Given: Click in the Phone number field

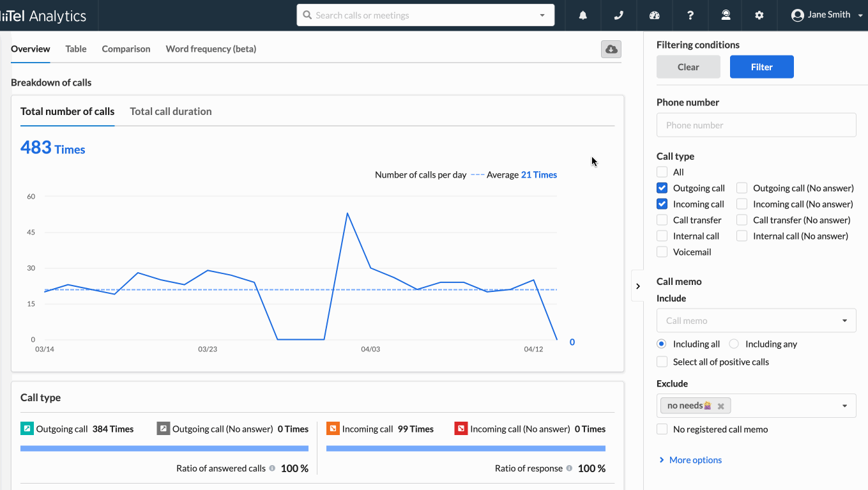Looking at the screenshot, I should click(x=756, y=125).
